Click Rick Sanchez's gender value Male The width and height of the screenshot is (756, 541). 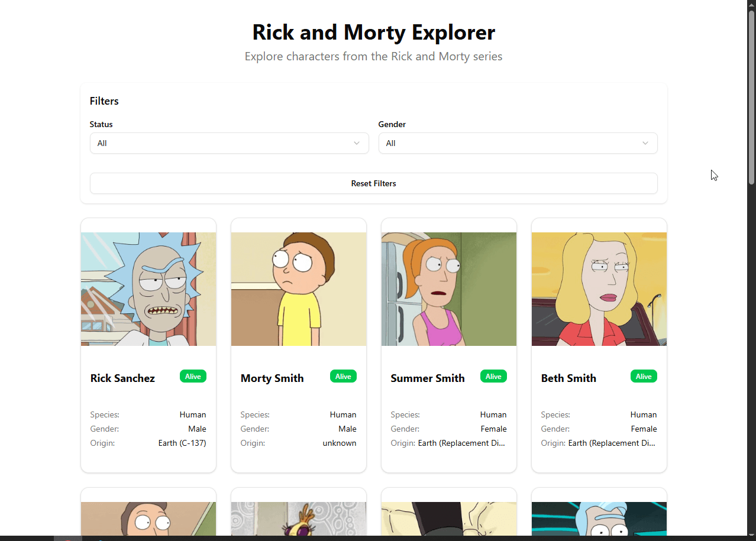[x=197, y=429]
